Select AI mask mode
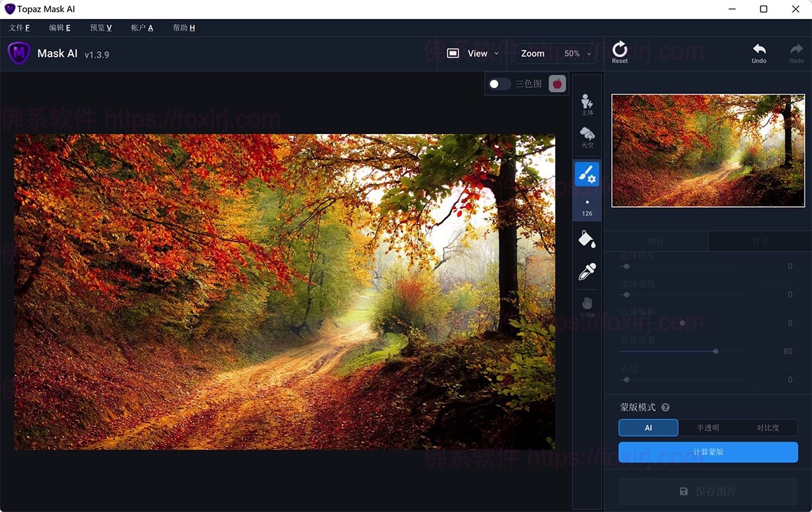The image size is (812, 512). pyautogui.click(x=648, y=427)
